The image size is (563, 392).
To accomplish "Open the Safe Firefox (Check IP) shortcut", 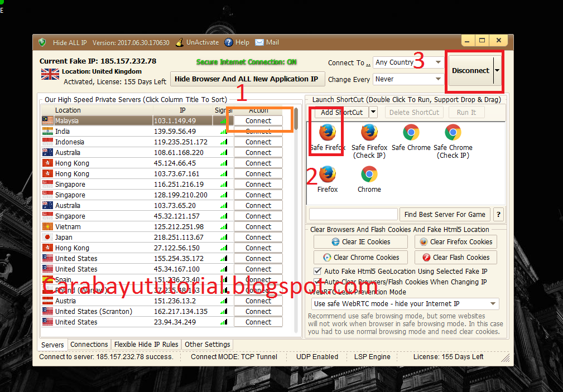I will coord(369,141).
